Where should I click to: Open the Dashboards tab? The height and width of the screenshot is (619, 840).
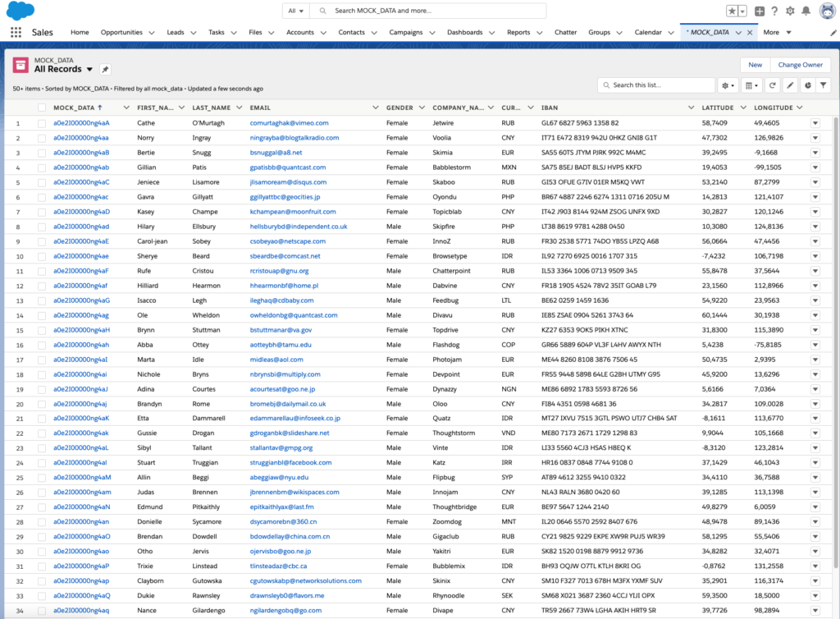click(465, 33)
